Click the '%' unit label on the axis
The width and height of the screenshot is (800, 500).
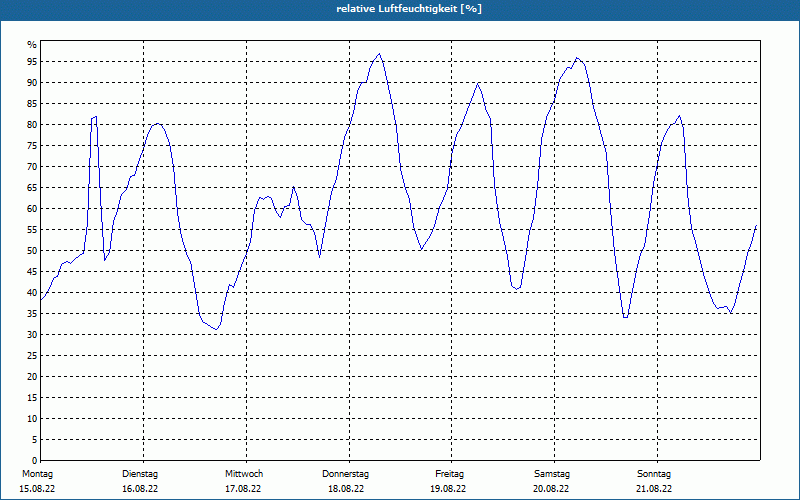[32, 45]
